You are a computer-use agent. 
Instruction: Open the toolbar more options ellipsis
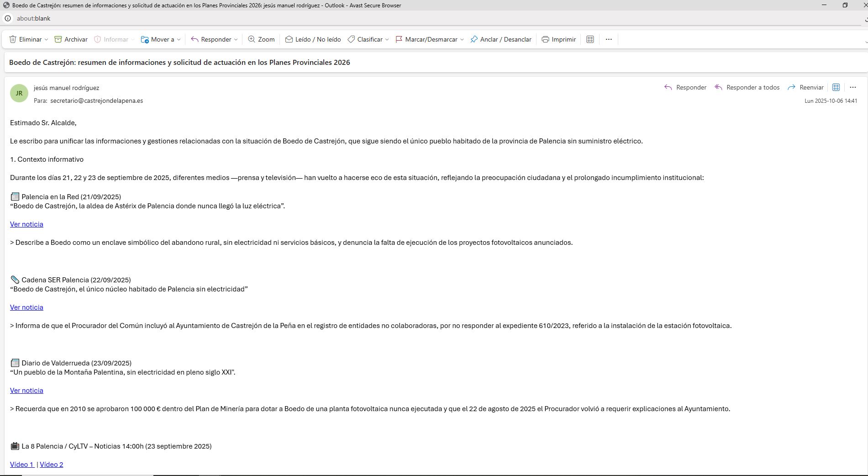click(609, 39)
